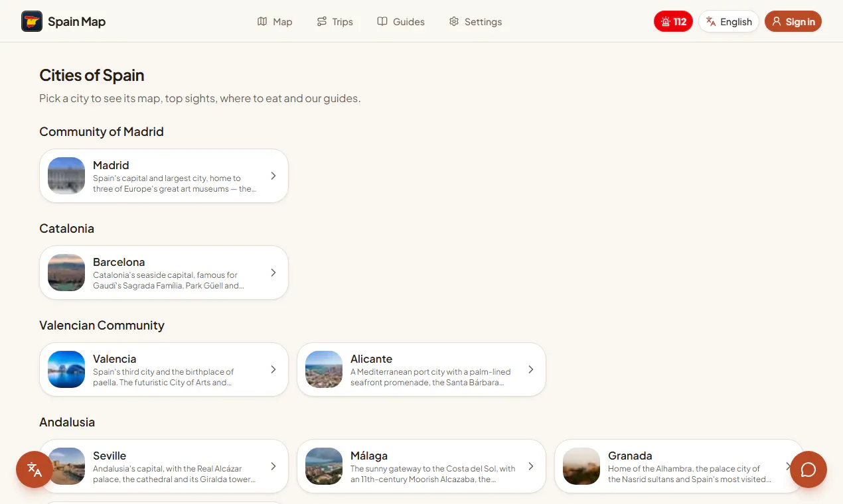Expand the Barcelona card chevron
843x504 pixels.
click(x=273, y=273)
